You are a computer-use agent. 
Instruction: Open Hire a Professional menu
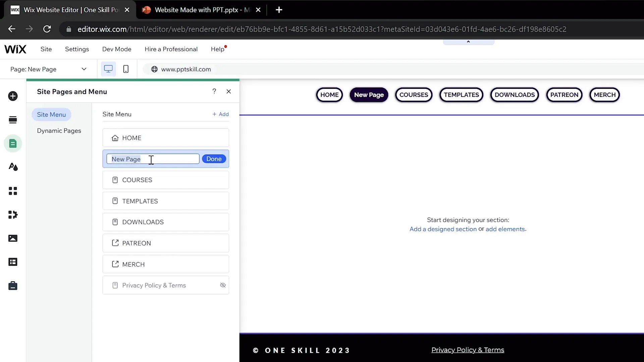point(171,49)
